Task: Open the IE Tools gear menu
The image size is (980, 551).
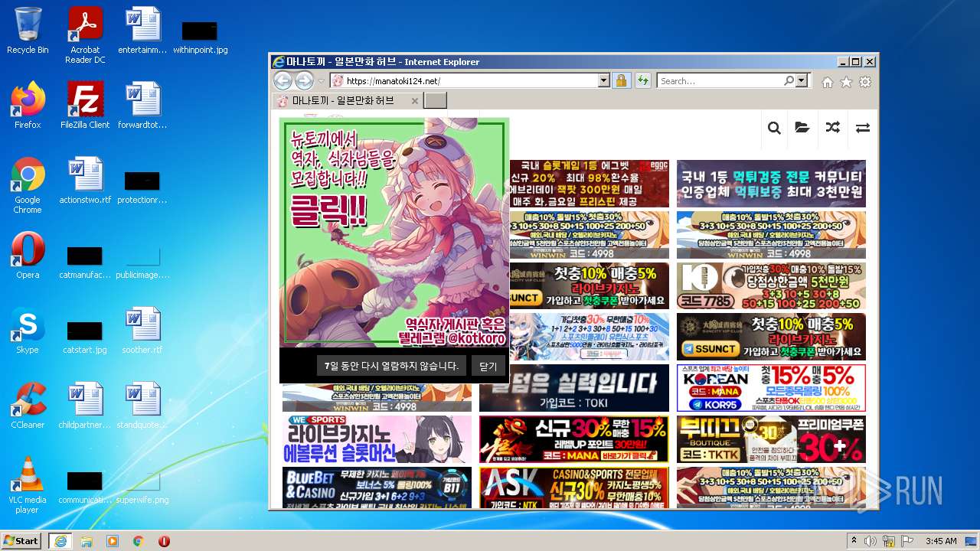Action: click(x=865, y=82)
